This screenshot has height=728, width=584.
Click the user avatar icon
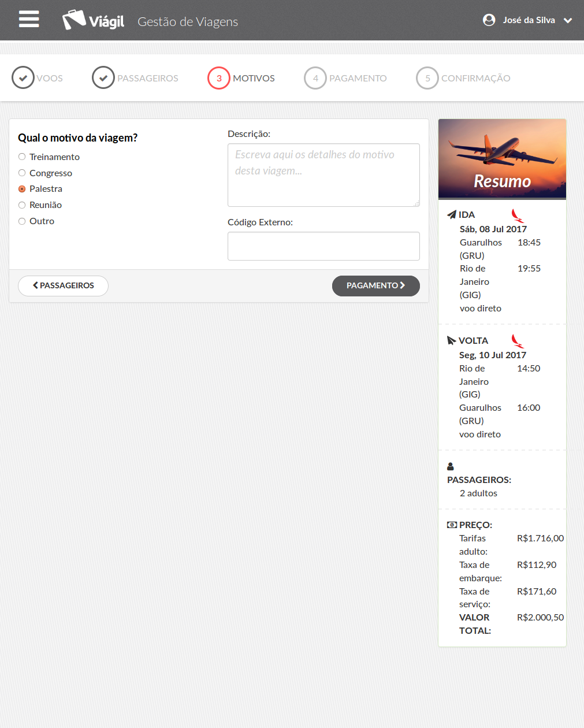coord(489,20)
